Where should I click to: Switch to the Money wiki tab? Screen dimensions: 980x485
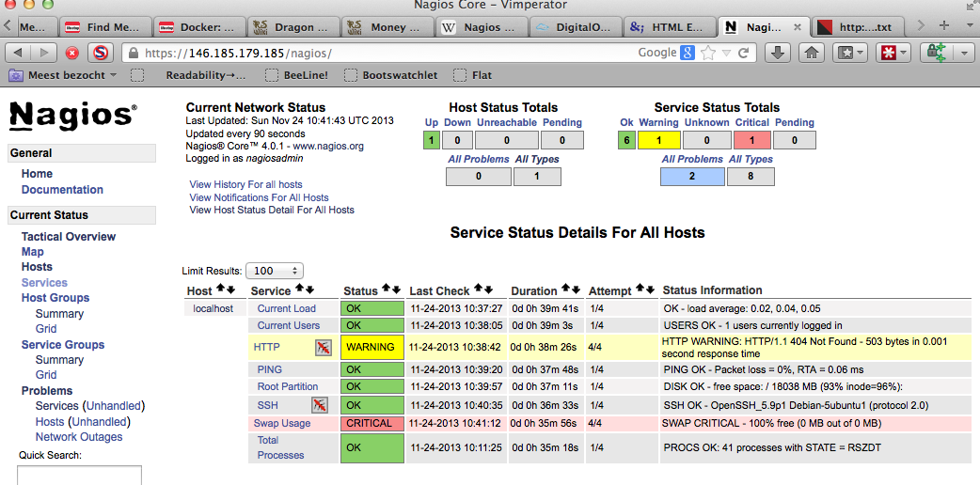point(387,27)
